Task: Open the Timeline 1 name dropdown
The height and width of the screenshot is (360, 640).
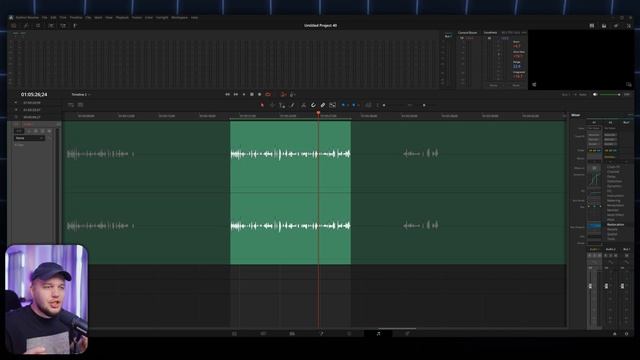Action: [81, 94]
